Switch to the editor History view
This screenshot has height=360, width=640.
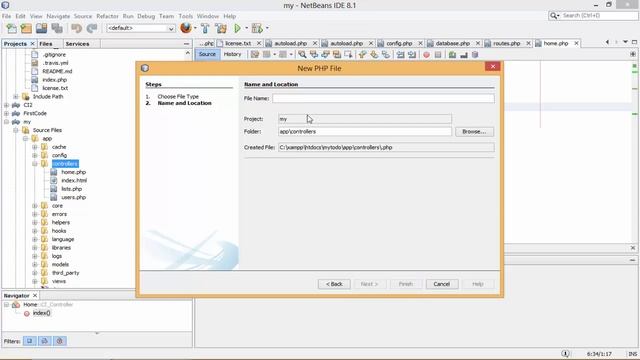pyautogui.click(x=233, y=54)
